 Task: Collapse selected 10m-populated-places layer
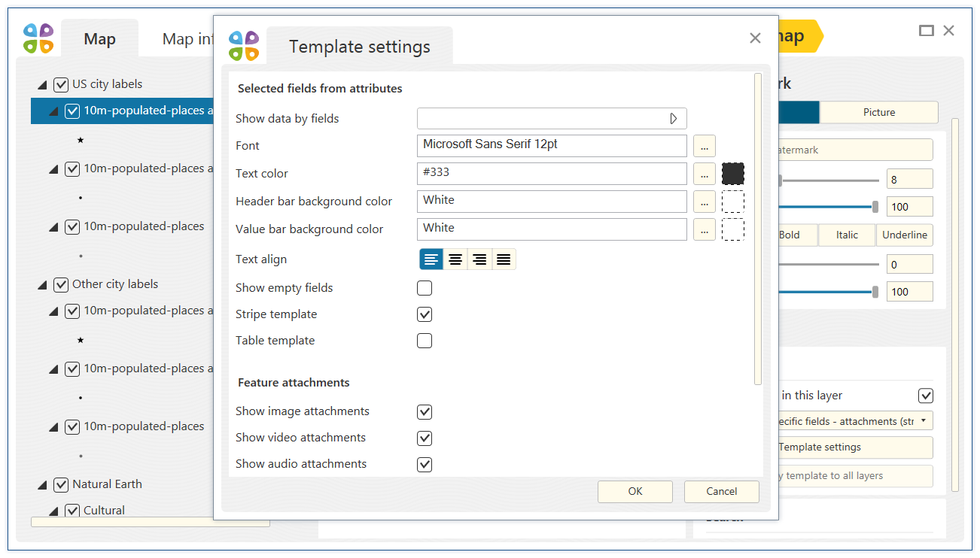[x=53, y=111]
